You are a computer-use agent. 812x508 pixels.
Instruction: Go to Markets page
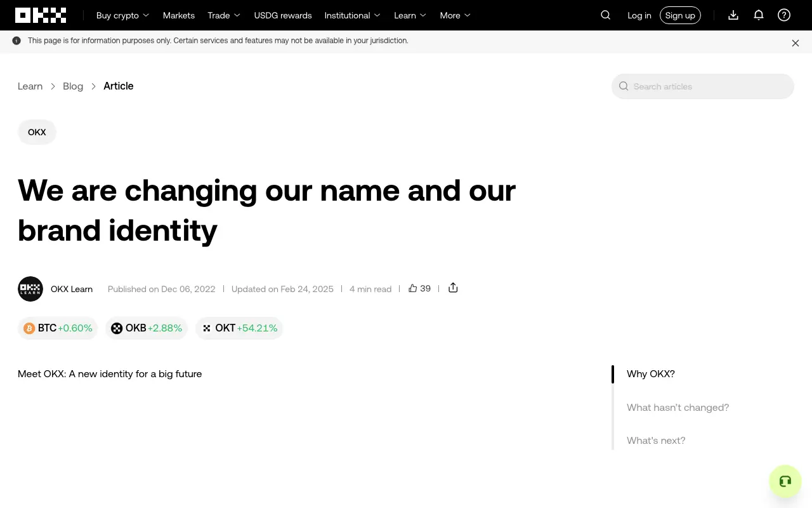[179, 15]
